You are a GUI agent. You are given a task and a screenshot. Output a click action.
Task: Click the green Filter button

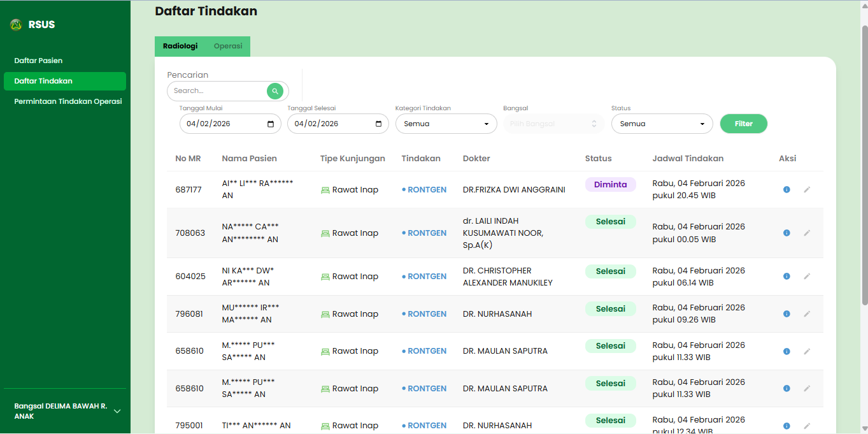743,124
